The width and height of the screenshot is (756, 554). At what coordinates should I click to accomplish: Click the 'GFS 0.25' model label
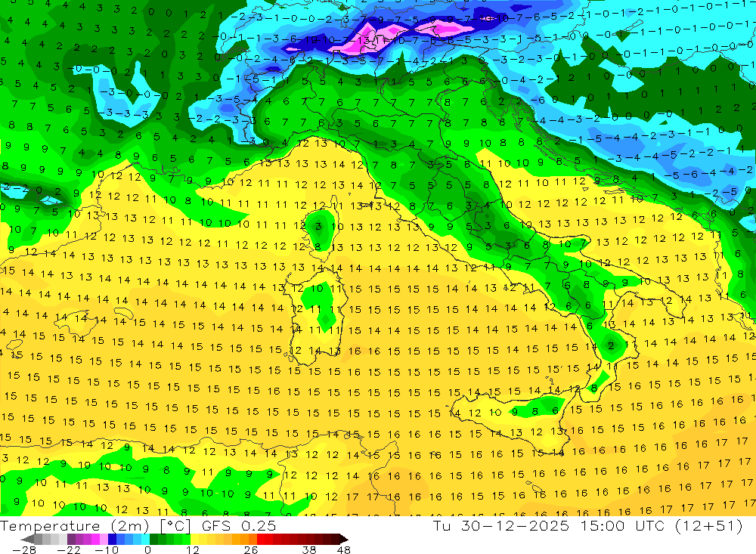coord(239,526)
